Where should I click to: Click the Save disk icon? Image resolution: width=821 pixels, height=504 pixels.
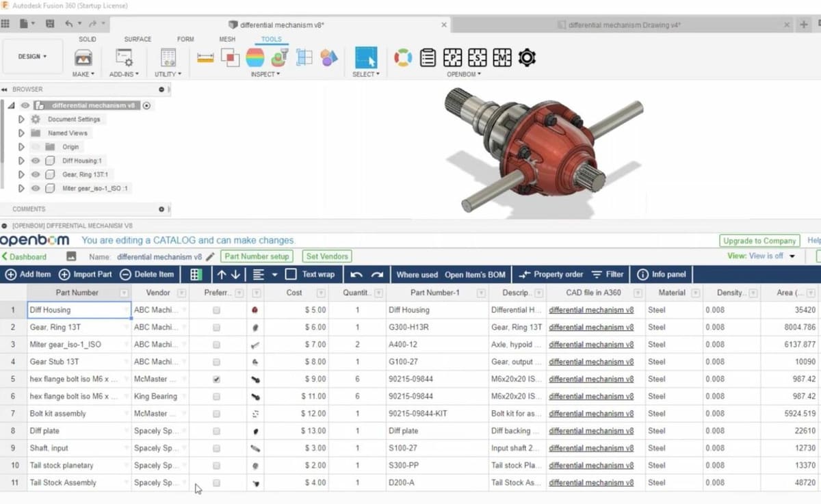pyautogui.click(x=49, y=24)
